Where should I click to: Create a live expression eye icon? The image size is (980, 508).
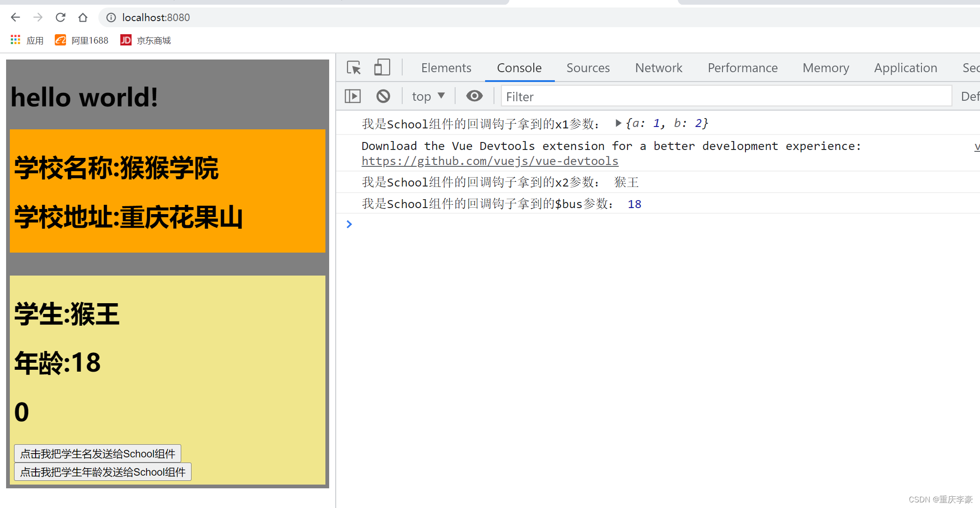(x=474, y=96)
